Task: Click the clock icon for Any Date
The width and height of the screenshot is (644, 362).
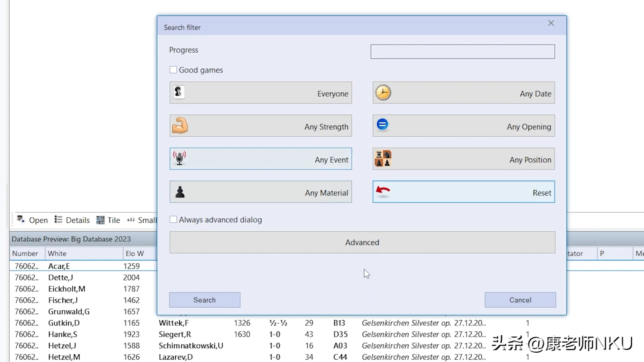Action: pos(383,93)
